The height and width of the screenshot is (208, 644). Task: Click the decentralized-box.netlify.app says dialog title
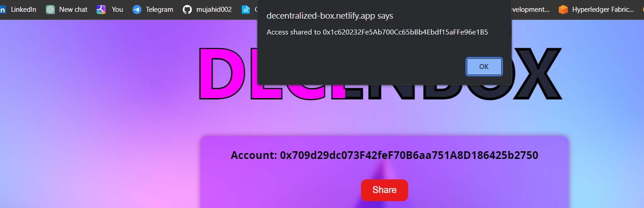[330, 16]
